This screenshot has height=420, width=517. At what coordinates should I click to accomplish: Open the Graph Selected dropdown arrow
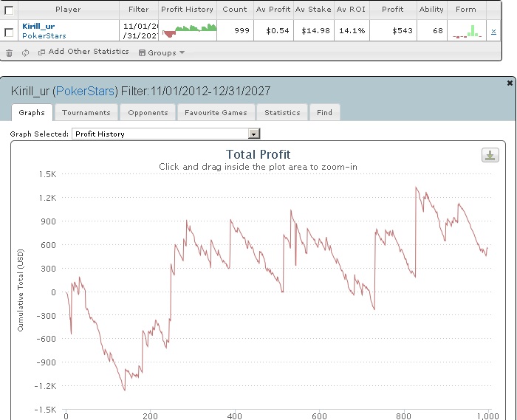[254, 134]
